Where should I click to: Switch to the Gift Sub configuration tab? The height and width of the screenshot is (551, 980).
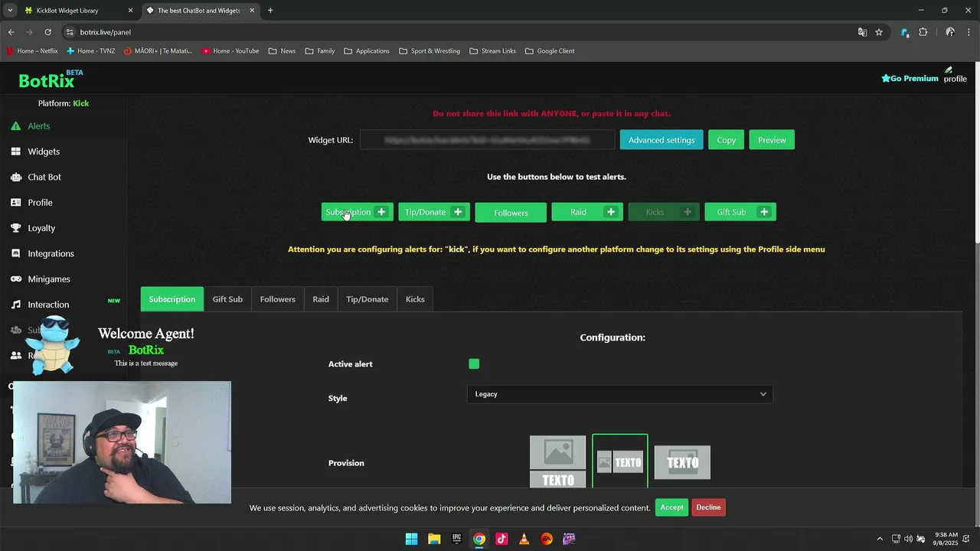tap(227, 299)
